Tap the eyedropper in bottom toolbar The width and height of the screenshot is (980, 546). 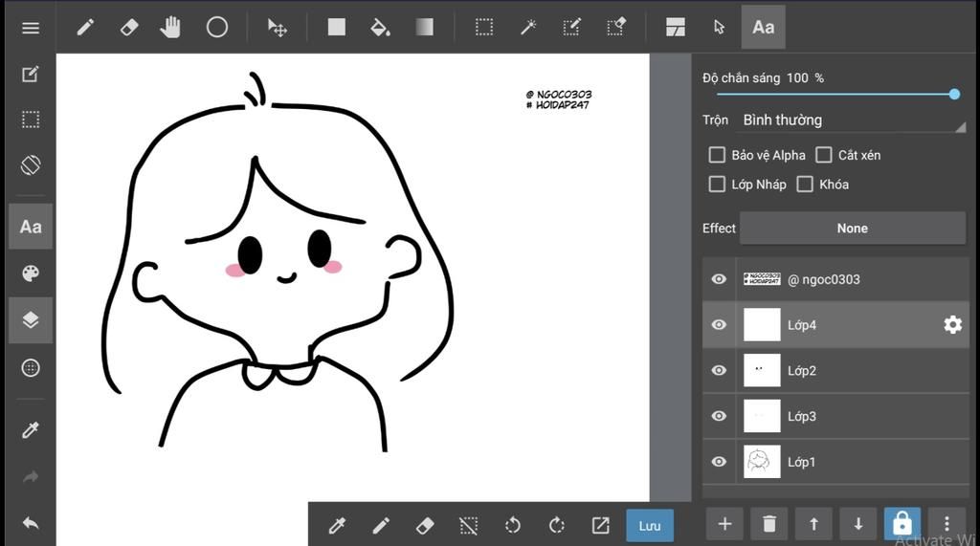pyautogui.click(x=337, y=525)
